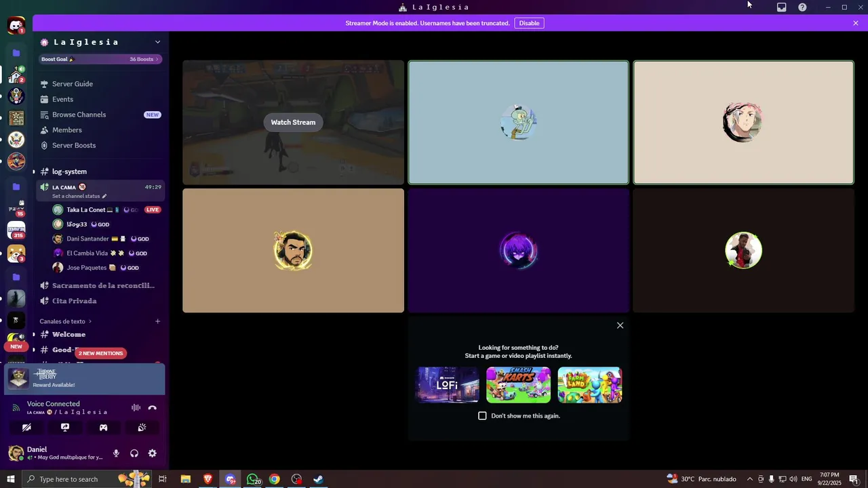Collapse the Canales de texto category
The width and height of the screenshot is (868, 488).
pyautogui.click(x=65, y=321)
